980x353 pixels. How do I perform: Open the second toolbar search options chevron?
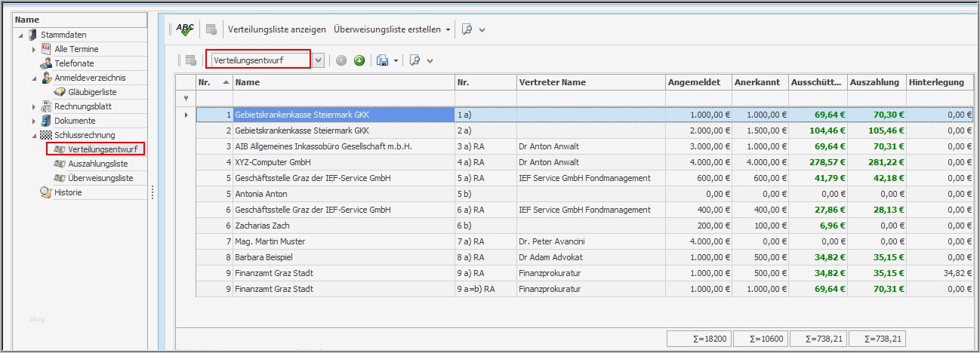point(430,61)
